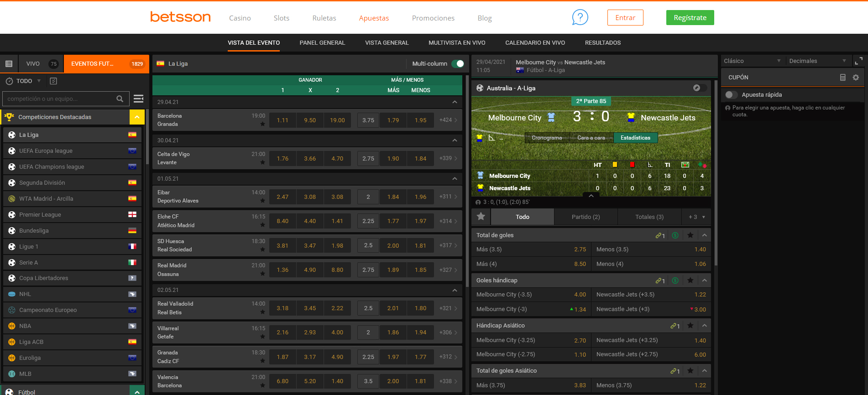Image resolution: width=868 pixels, height=395 pixels.
Task: Tick the checkbox next to TODO
Action: 53,81
